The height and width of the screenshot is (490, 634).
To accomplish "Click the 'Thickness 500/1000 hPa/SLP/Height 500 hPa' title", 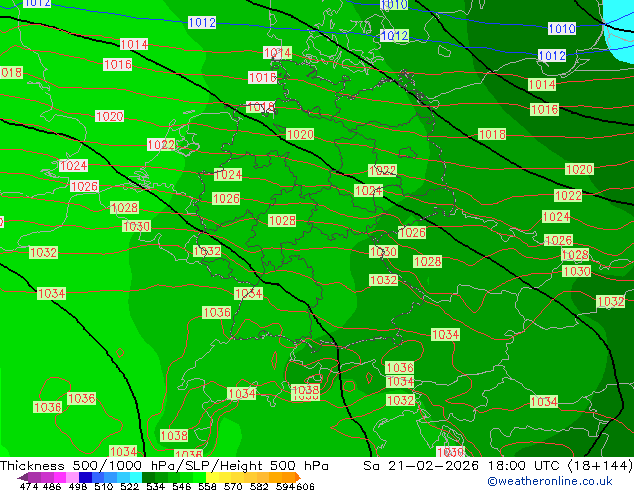I will pos(164,466).
